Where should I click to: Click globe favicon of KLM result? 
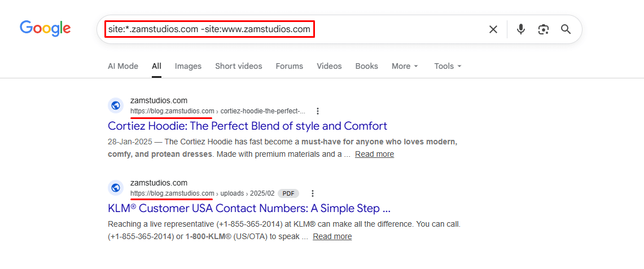115,188
